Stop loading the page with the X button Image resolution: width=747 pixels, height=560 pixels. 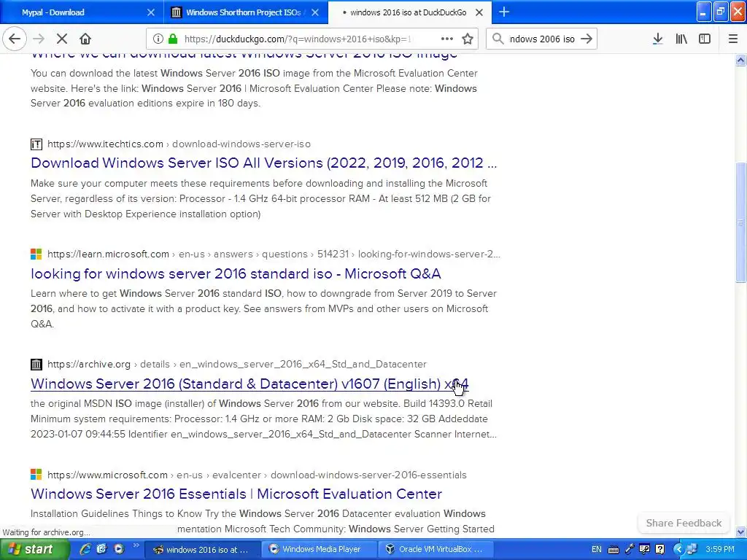(x=62, y=39)
